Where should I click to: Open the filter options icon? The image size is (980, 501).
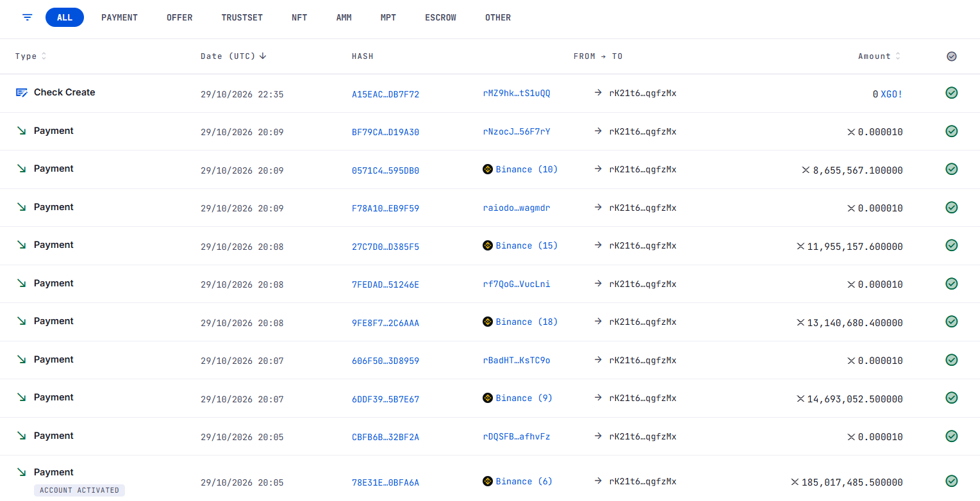[x=27, y=17]
